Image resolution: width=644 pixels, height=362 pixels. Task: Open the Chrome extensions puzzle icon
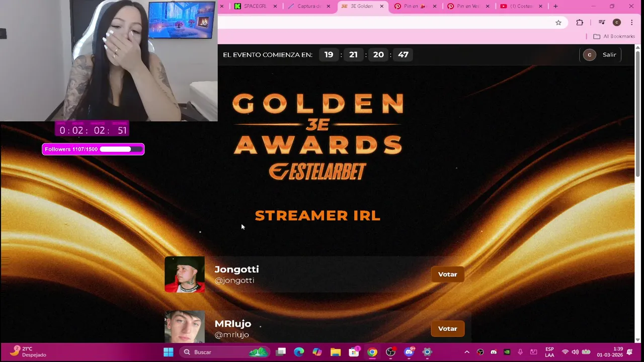[580, 23]
